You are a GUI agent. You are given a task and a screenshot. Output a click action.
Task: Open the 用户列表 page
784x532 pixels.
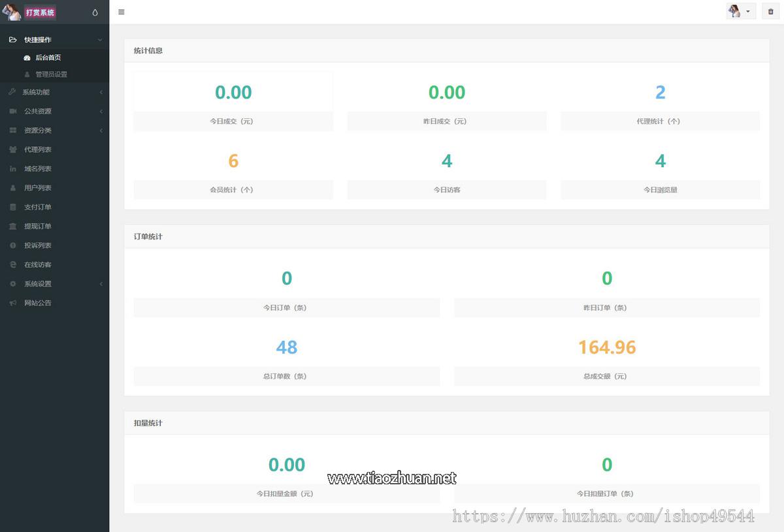tap(38, 188)
